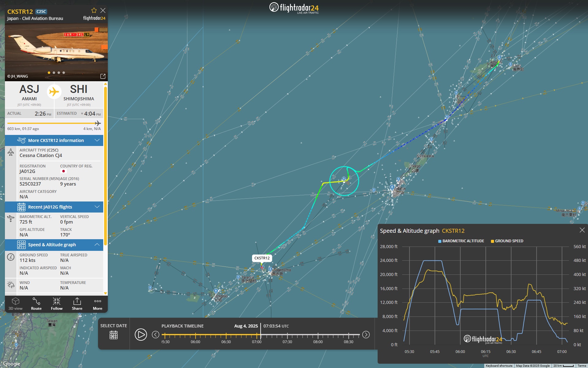Start flight playback with play button
588x368 pixels.
(141, 335)
